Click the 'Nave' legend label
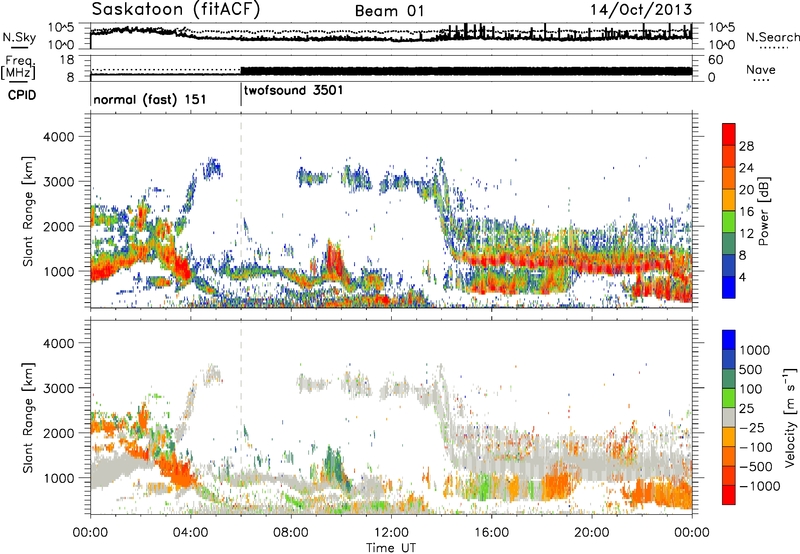This screenshot has height=554, width=800. 760,69
